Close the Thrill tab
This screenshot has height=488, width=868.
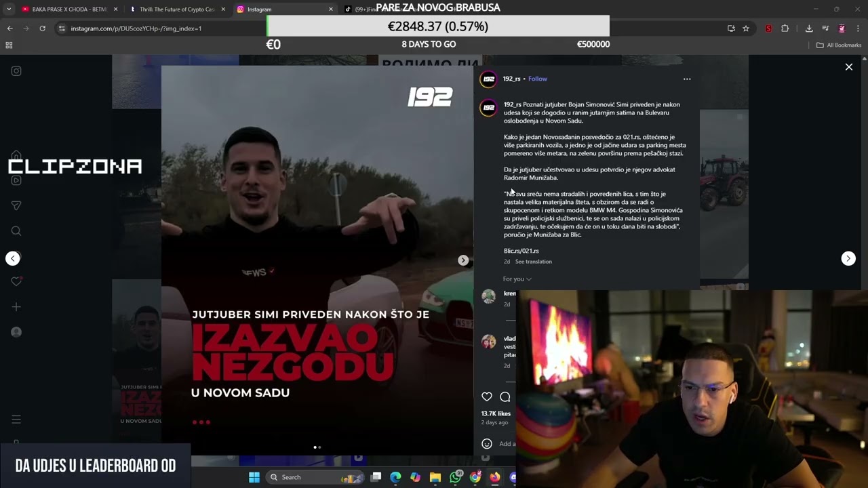point(223,9)
